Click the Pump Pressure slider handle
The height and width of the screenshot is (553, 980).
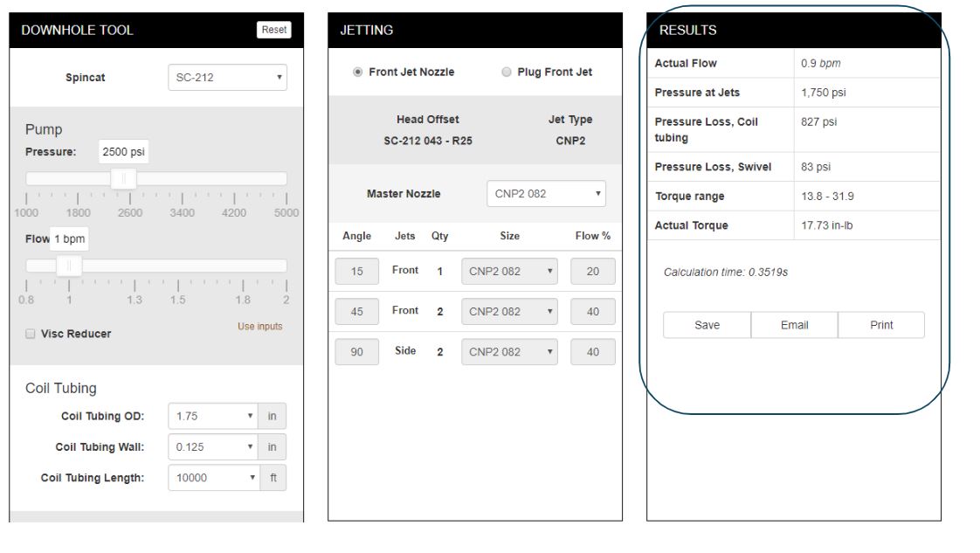123,178
